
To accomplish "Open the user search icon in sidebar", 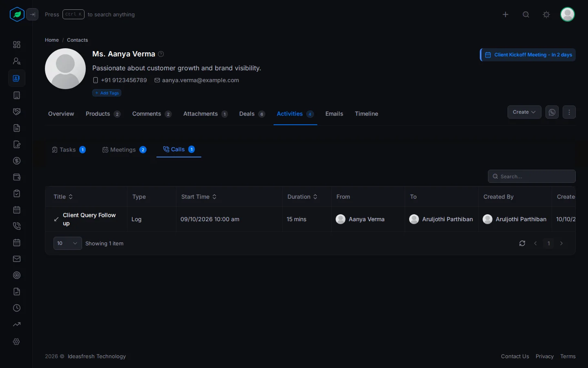I will pos(17,61).
